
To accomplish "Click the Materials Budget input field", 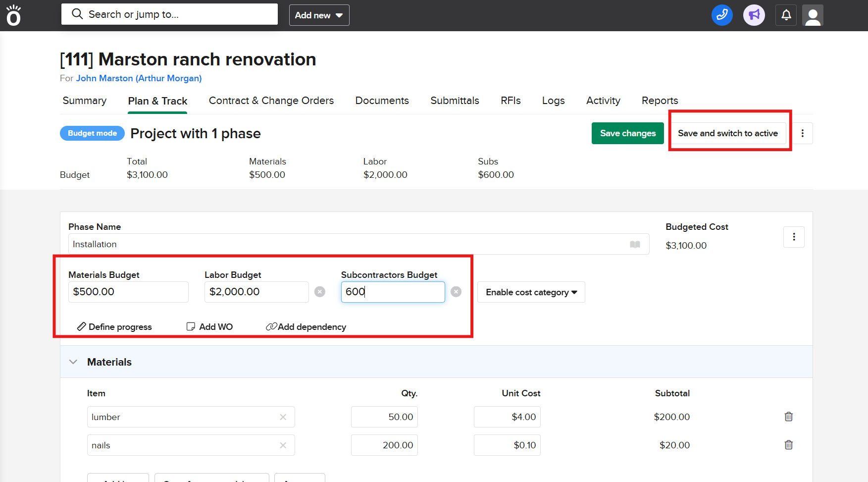I will (128, 292).
